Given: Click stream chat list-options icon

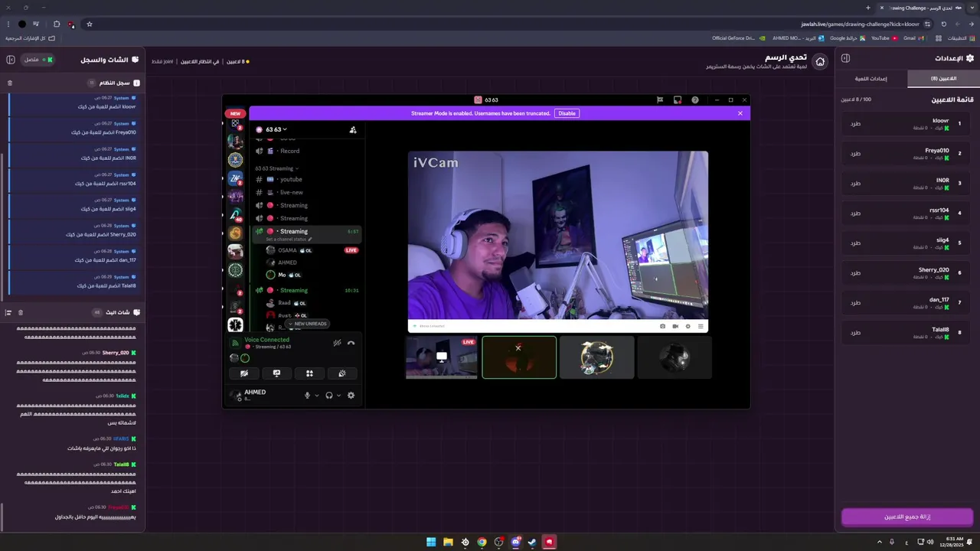Looking at the screenshot, I should click(8, 312).
